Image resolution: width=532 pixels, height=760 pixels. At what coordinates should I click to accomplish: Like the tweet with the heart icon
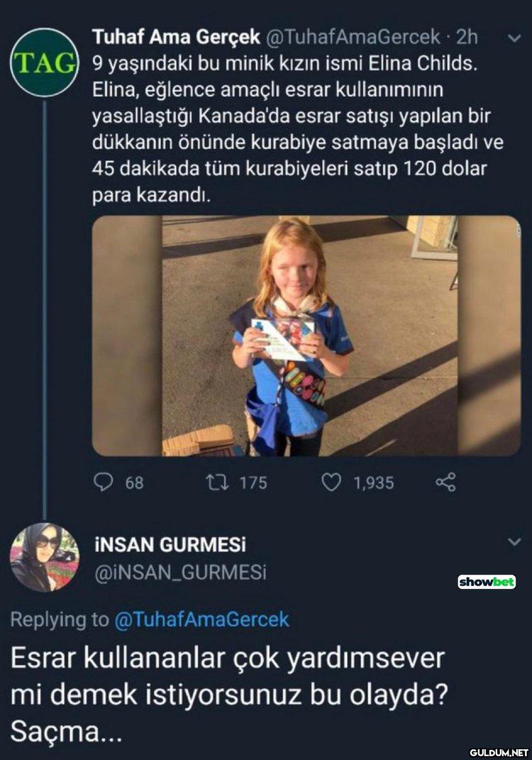coord(332,483)
